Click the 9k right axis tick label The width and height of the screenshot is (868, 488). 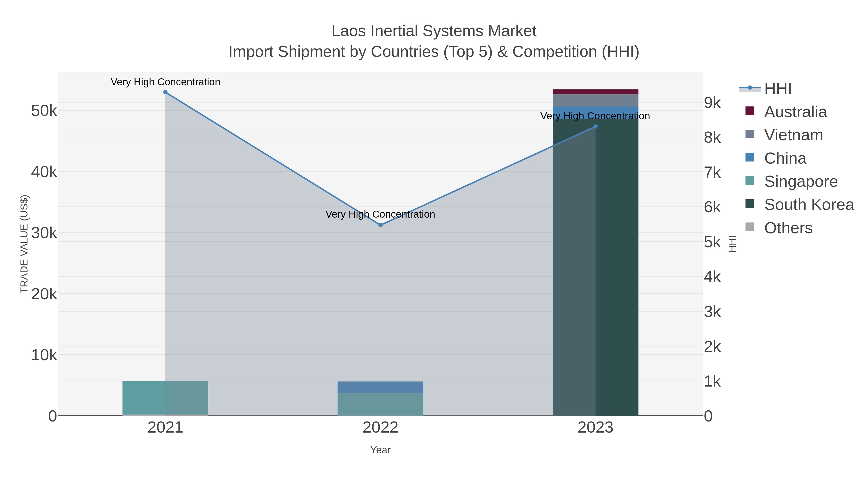click(x=712, y=103)
